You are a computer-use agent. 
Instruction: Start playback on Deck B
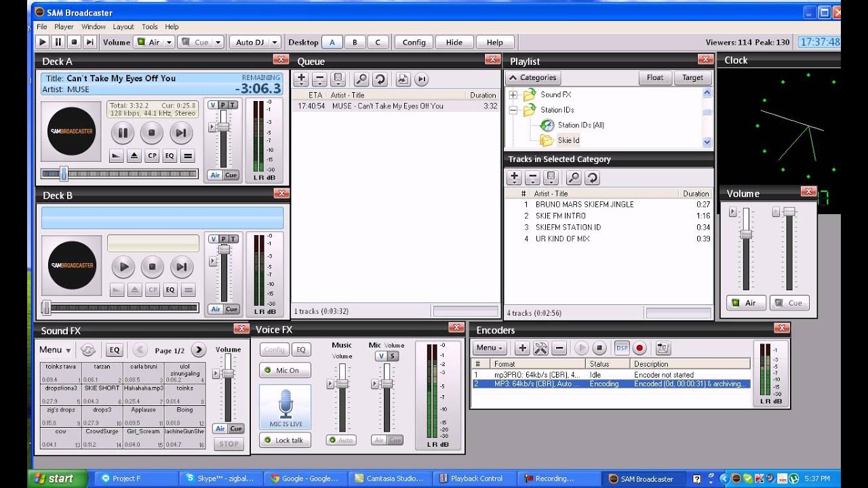tap(123, 267)
